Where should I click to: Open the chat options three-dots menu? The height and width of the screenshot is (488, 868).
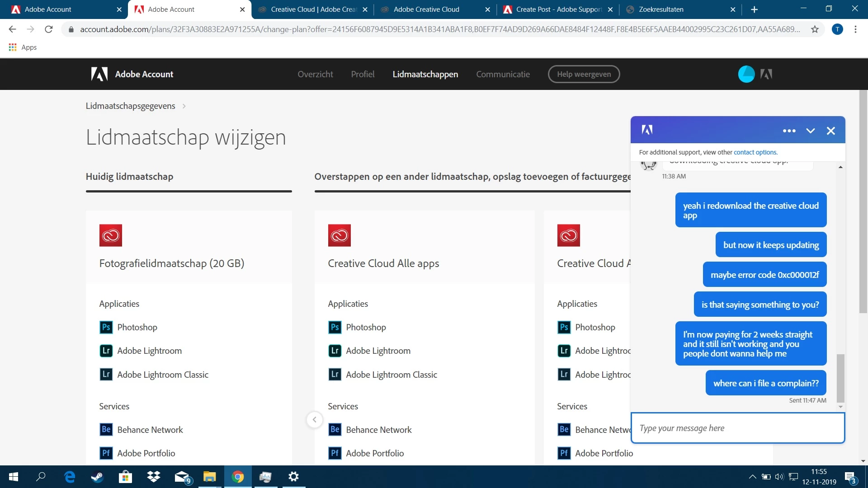pos(789,131)
